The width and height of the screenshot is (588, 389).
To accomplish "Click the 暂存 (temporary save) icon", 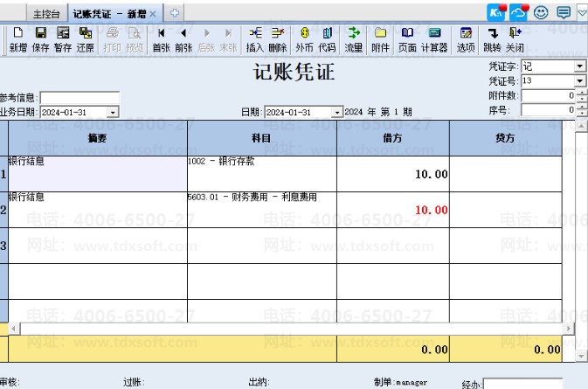I will pyautogui.click(x=62, y=39).
